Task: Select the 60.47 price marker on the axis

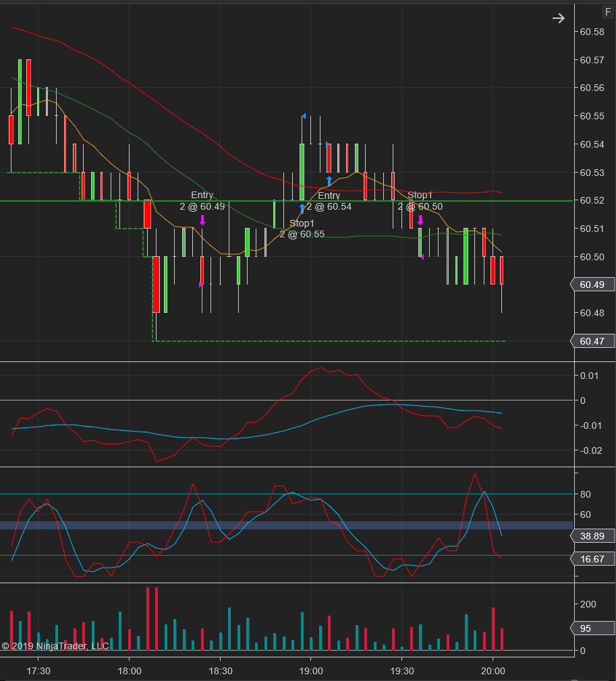Action: click(x=592, y=341)
